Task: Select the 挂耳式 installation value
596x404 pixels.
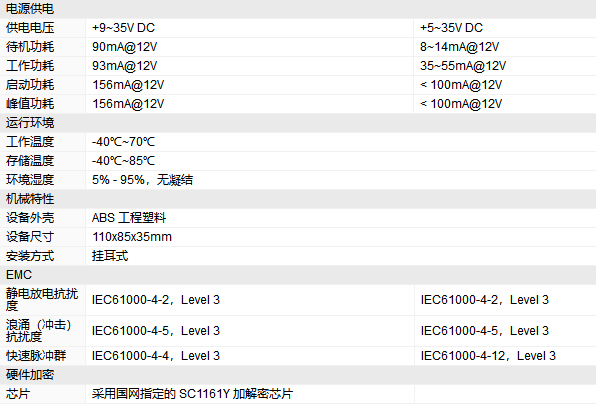Action: (110, 256)
